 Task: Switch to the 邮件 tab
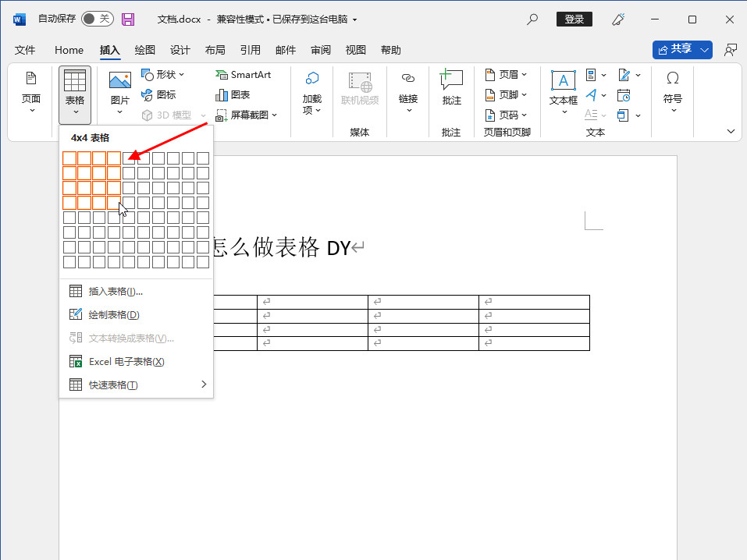tap(286, 50)
